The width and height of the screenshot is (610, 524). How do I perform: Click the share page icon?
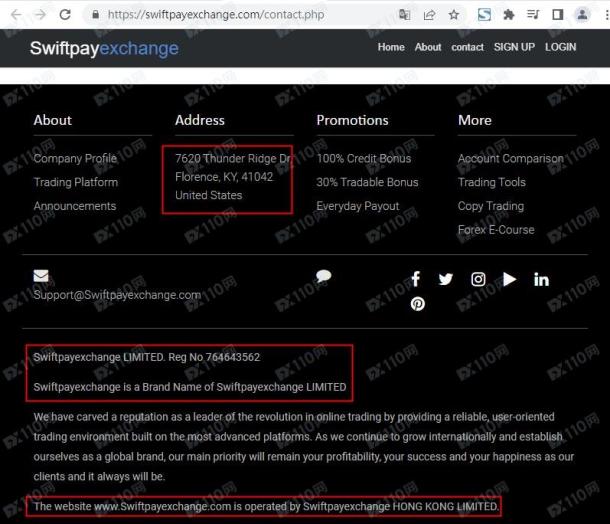tap(429, 15)
